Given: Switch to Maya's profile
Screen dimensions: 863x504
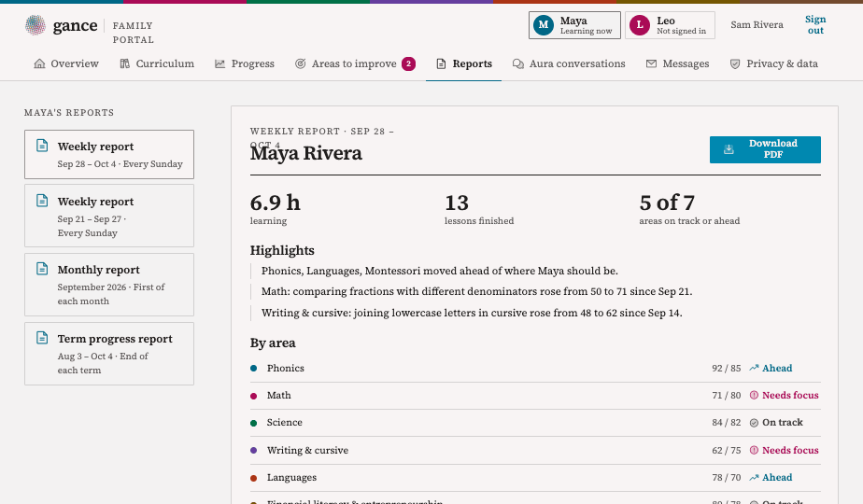Looking at the screenshot, I should click(574, 25).
